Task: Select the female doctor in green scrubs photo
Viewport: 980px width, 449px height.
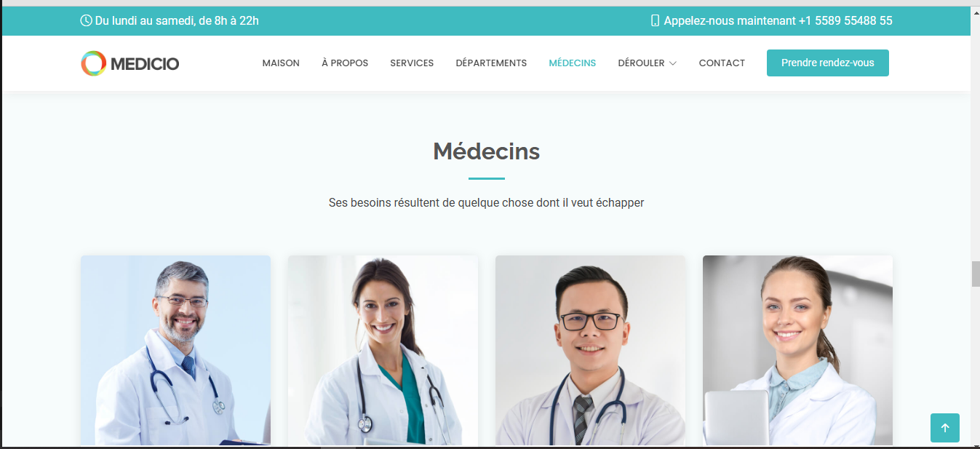Action: tap(383, 350)
